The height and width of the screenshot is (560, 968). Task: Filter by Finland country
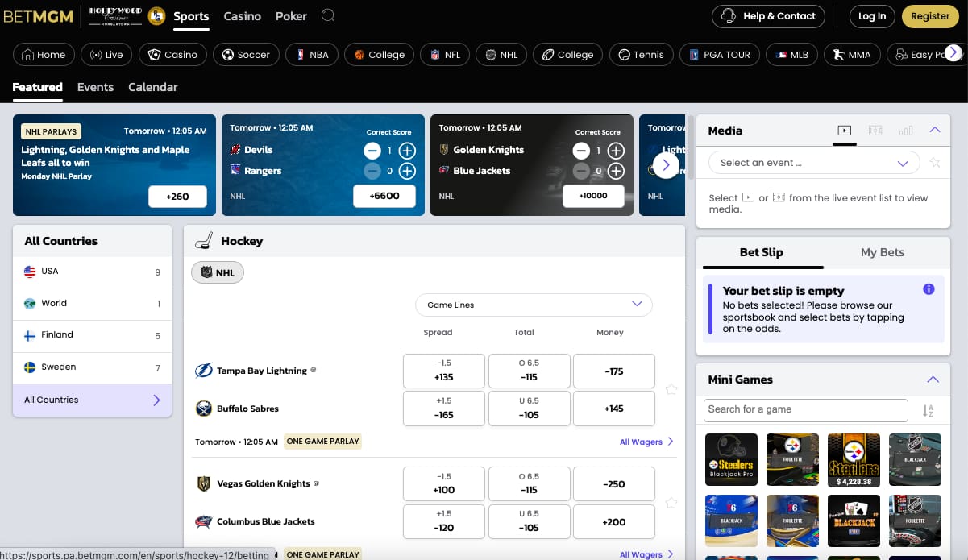pos(92,335)
